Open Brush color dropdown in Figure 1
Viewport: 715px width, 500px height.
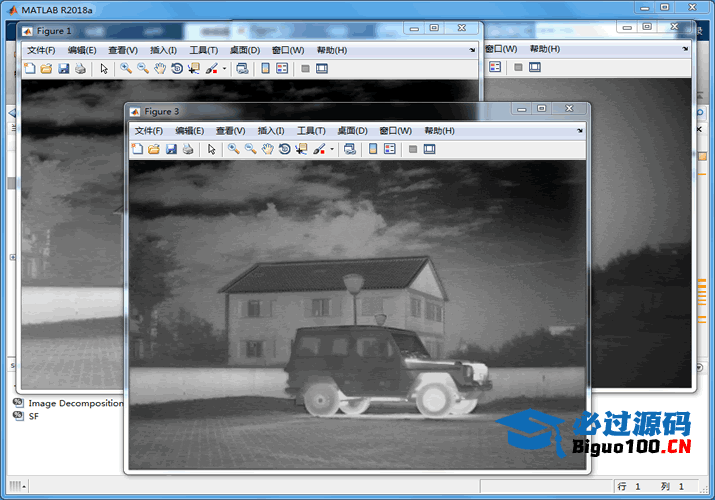[224, 68]
